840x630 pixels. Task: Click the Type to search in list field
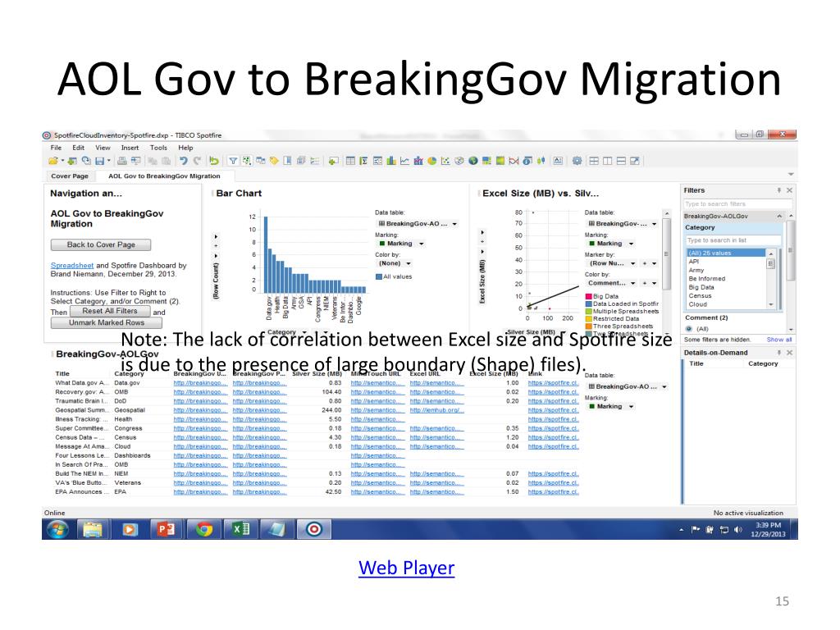[733, 240]
